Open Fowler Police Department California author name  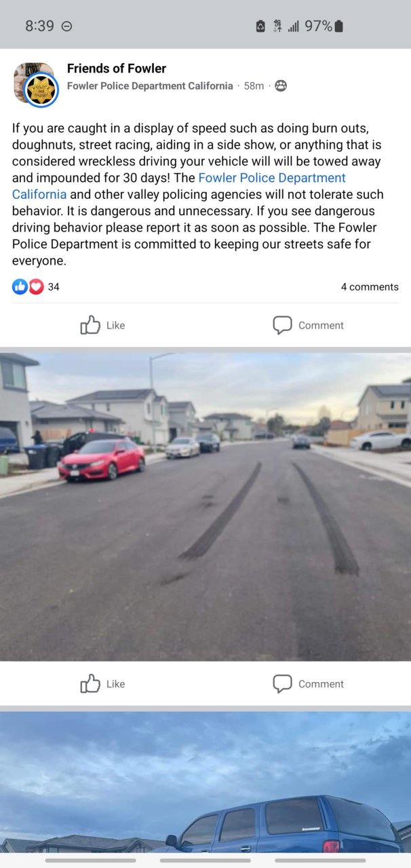pyautogui.click(x=150, y=86)
